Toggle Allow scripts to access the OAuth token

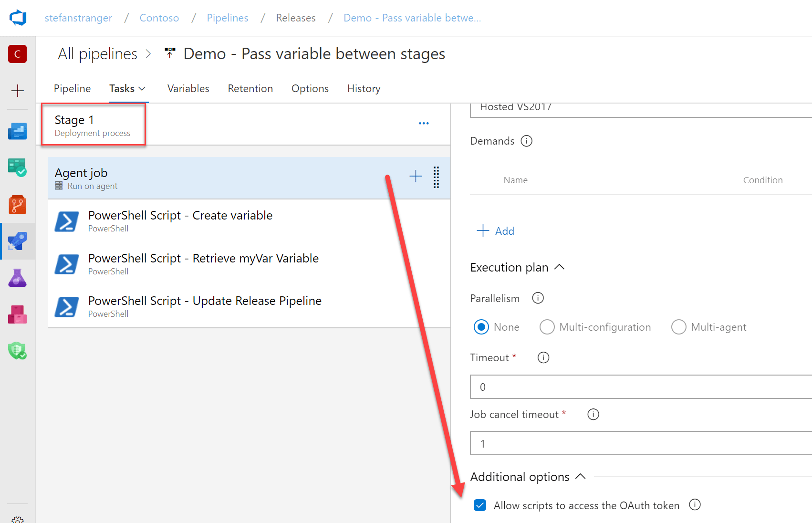point(479,505)
